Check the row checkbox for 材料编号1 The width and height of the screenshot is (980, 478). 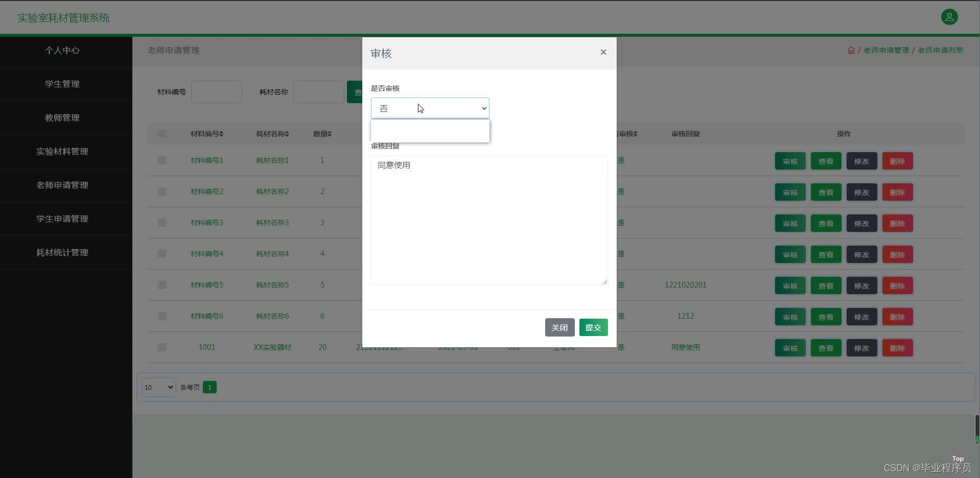162,160
